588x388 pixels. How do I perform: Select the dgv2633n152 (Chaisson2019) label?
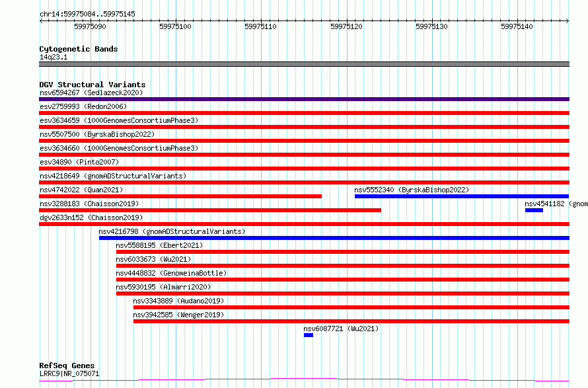point(91,217)
